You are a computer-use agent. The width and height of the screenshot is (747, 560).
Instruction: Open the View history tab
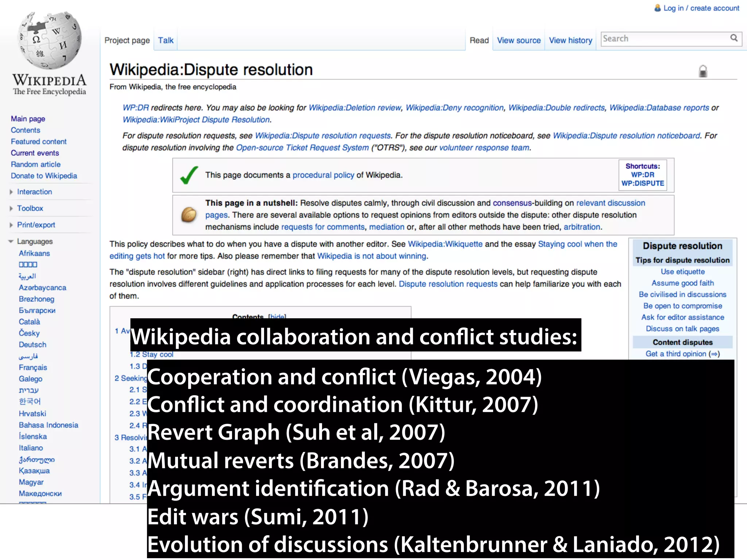[x=570, y=40]
